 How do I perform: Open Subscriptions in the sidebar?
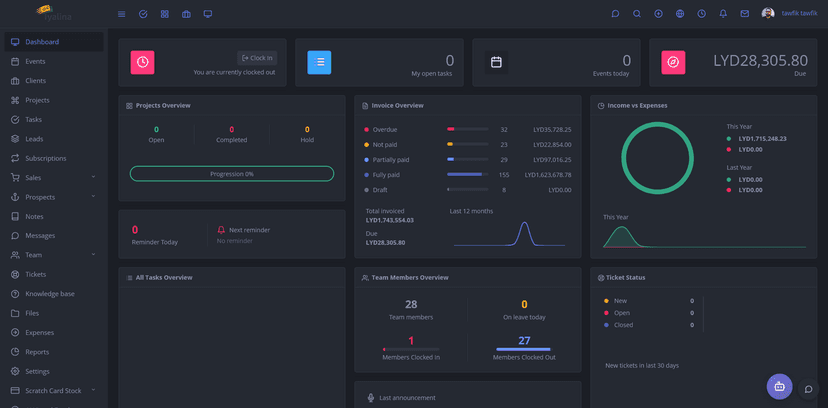pos(54,158)
